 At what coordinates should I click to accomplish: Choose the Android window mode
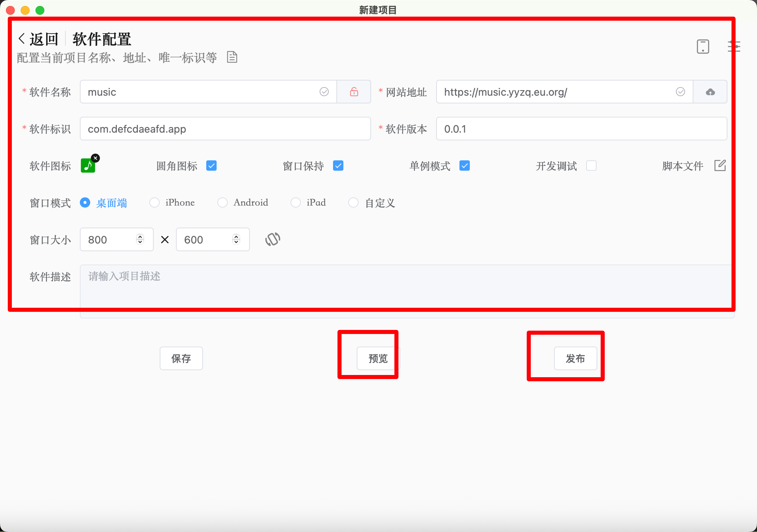pos(223,202)
